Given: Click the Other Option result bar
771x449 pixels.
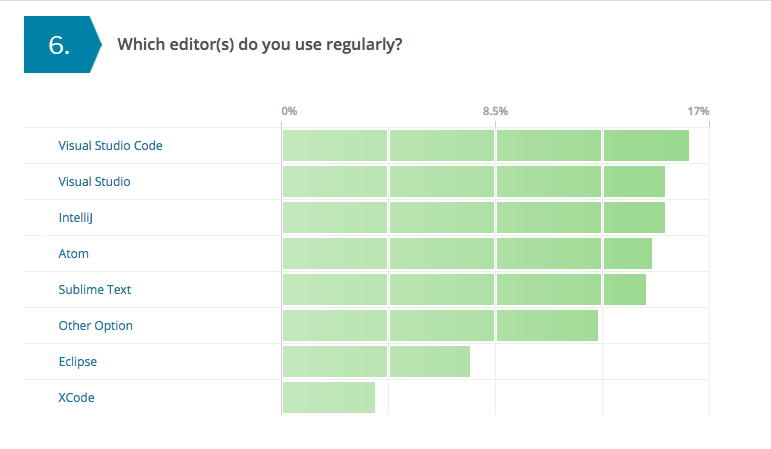Looking at the screenshot, I should [440, 326].
